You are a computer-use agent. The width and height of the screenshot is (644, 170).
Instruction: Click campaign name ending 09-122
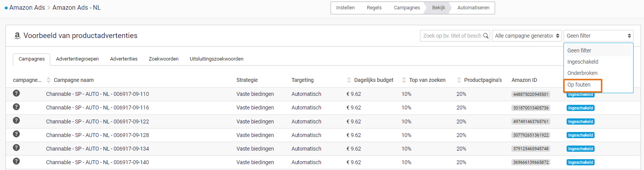(x=98, y=121)
